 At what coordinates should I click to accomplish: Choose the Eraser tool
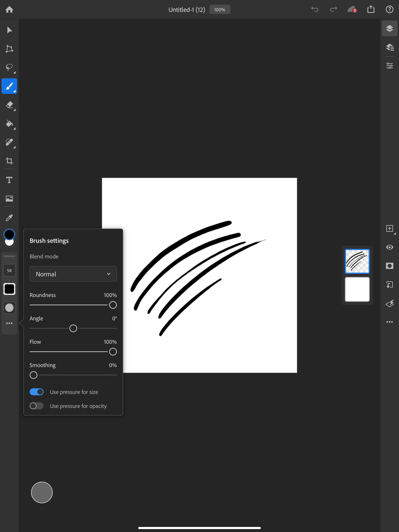9,105
